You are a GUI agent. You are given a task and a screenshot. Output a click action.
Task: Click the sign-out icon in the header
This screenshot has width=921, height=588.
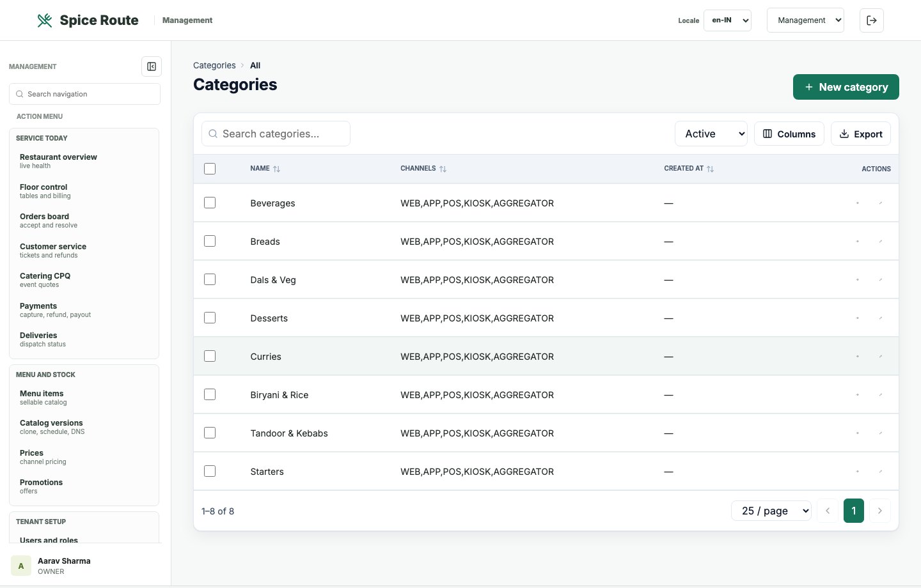tap(872, 20)
